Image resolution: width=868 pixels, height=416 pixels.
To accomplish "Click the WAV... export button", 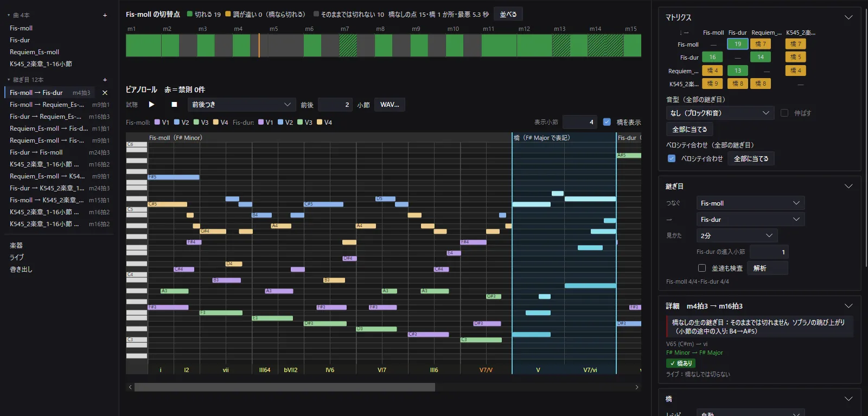I will point(390,105).
